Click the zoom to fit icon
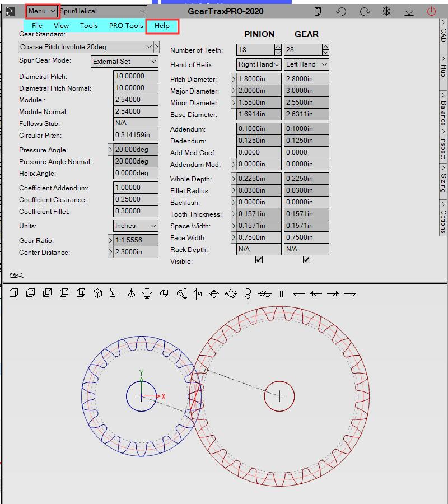The height and width of the screenshot is (504, 448). 147,293
